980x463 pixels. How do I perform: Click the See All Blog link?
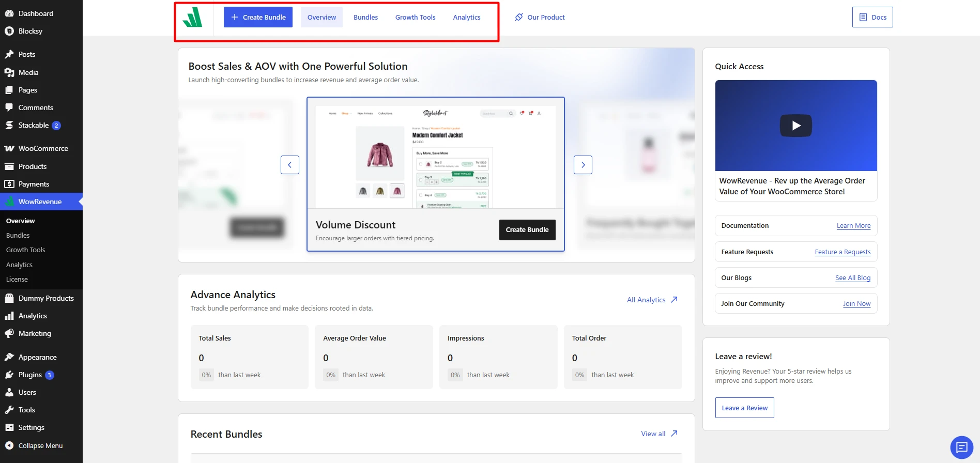pos(853,278)
